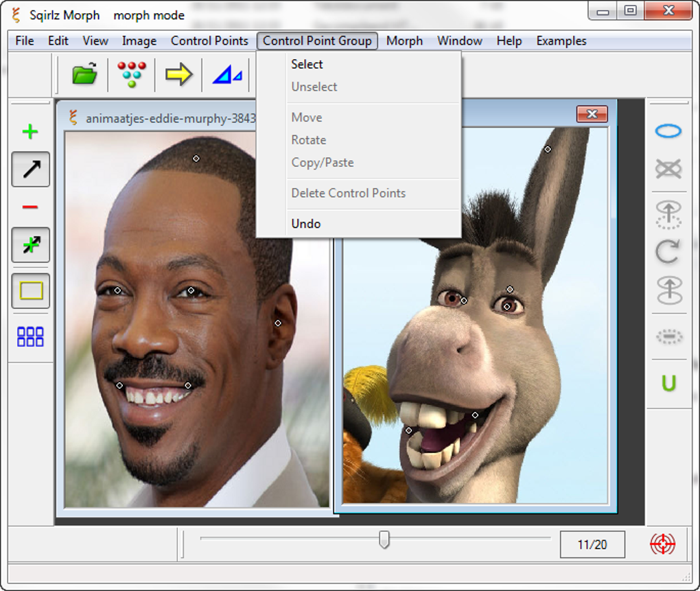Open the Examples menu
The image size is (700, 591).
pos(561,40)
